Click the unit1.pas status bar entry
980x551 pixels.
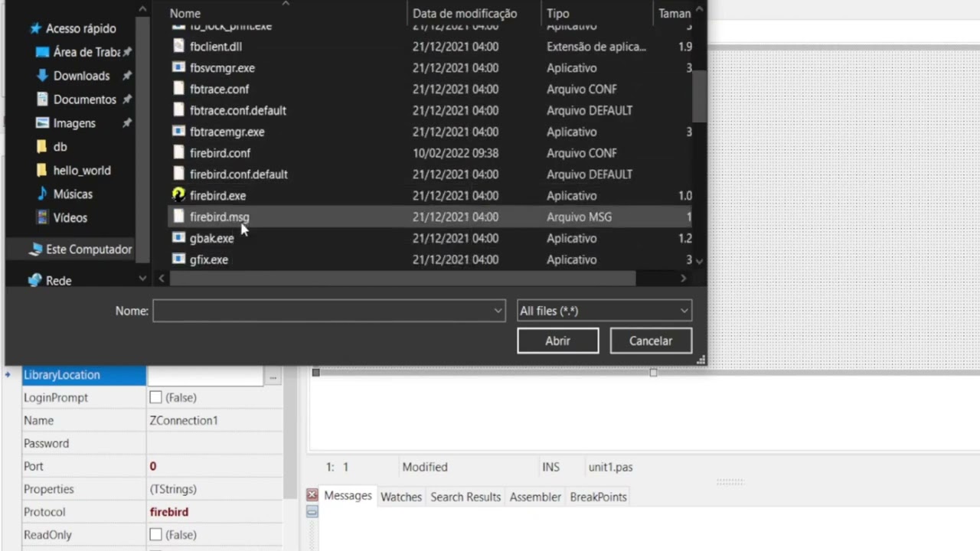pos(610,467)
